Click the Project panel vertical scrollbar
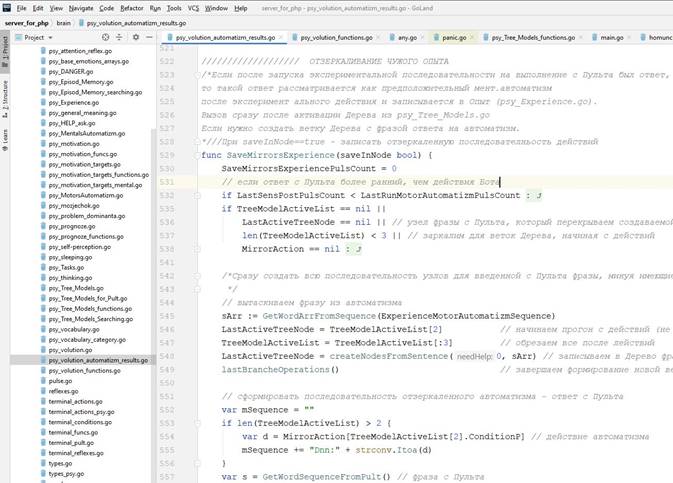The height and width of the screenshot is (483, 673). pos(152,250)
